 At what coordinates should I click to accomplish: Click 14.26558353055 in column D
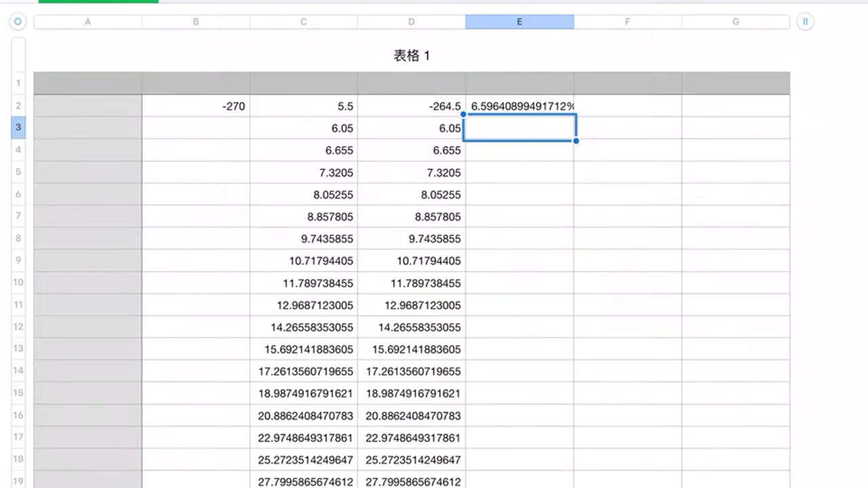click(x=412, y=327)
